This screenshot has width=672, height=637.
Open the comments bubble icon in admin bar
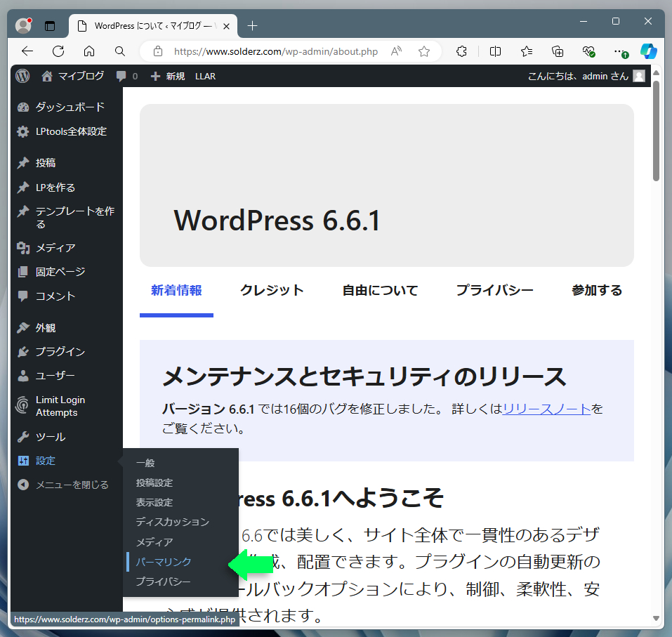[121, 77]
